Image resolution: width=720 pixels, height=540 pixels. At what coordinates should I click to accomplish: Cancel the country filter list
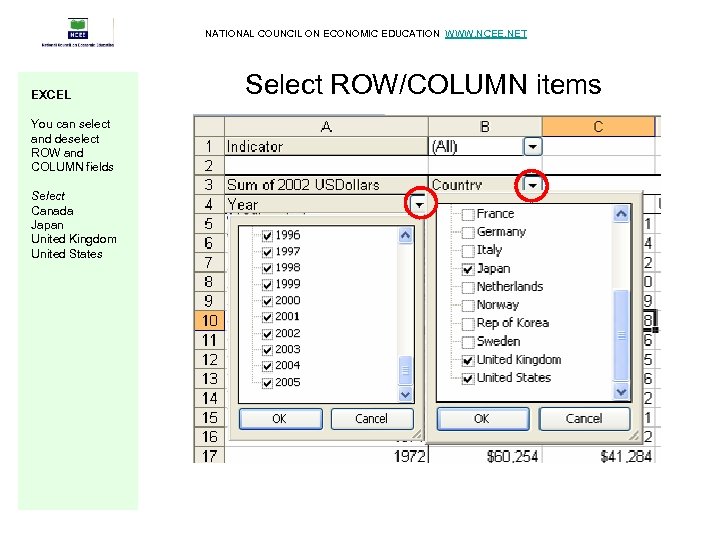pos(584,419)
